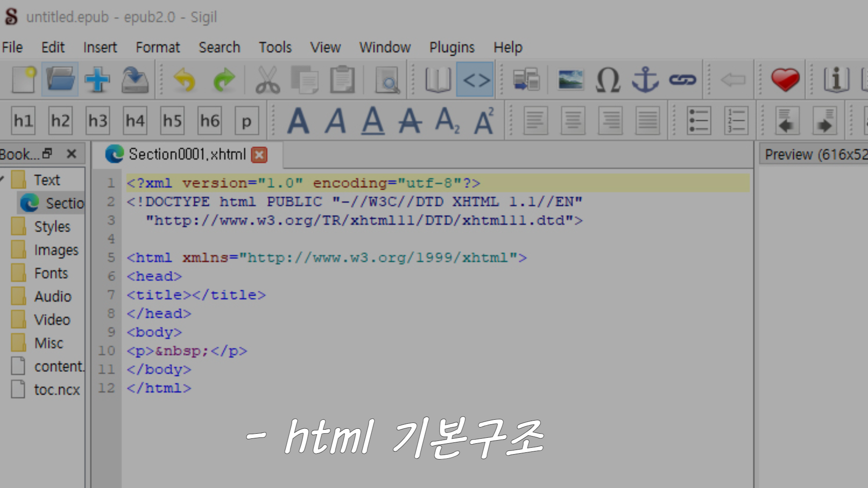Click the Undo yellow arrow icon

coord(184,80)
